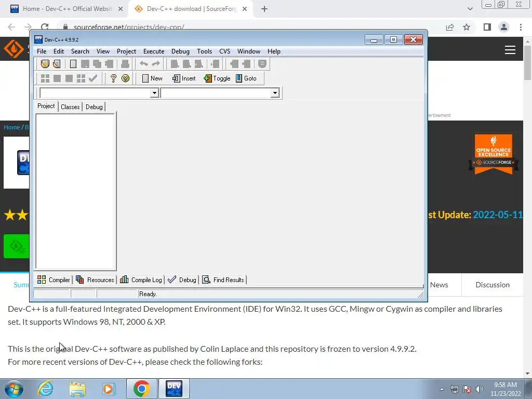The height and width of the screenshot is (399, 532).
Task: Launch Internet Explorer from the taskbar
Action: 46,389
